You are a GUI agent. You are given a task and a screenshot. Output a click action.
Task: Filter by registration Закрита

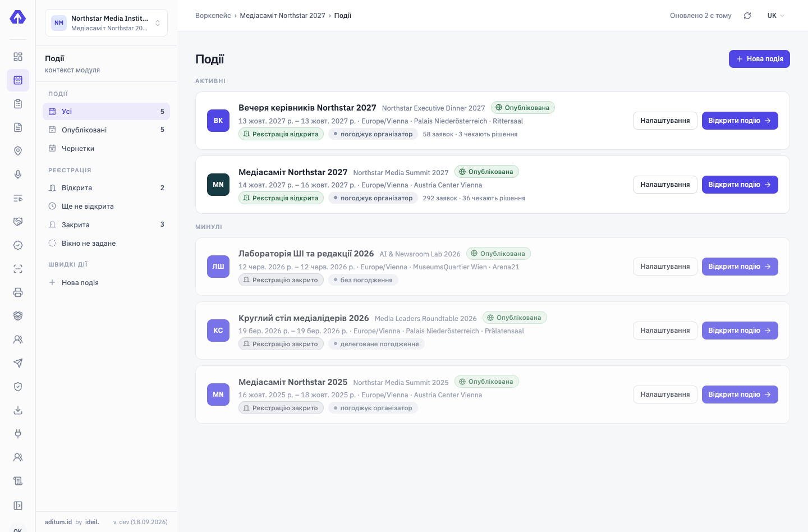click(x=106, y=224)
